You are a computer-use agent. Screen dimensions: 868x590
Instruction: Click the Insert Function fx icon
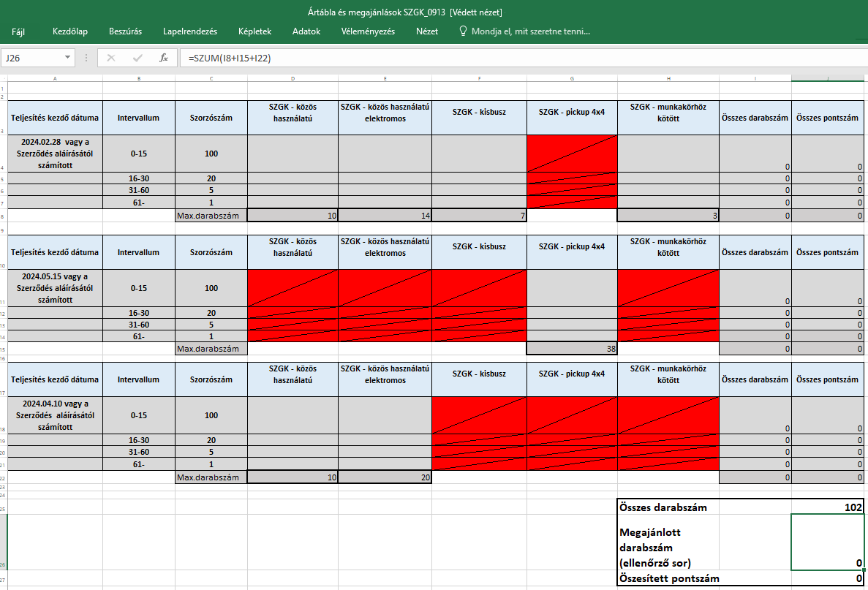164,58
